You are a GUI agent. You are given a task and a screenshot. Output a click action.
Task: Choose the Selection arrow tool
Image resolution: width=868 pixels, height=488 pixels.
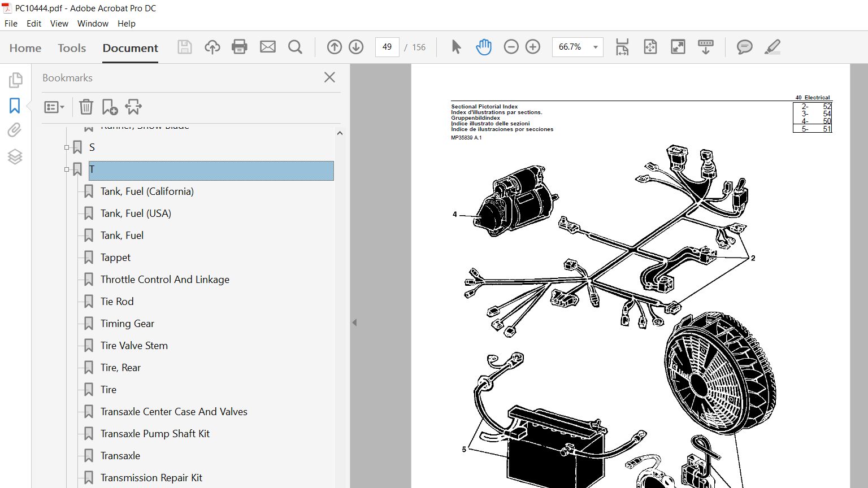click(x=457, y=47)
